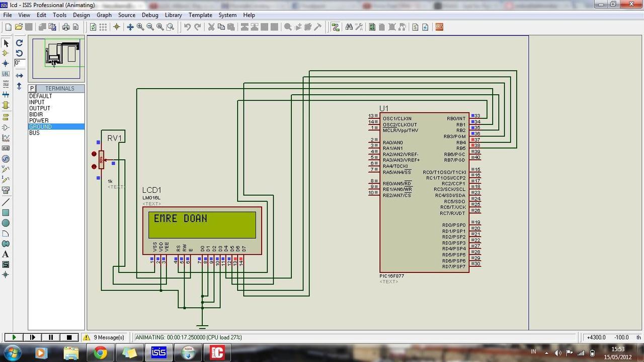
Task: Run the electrical rule check
Action: [425, 27]
